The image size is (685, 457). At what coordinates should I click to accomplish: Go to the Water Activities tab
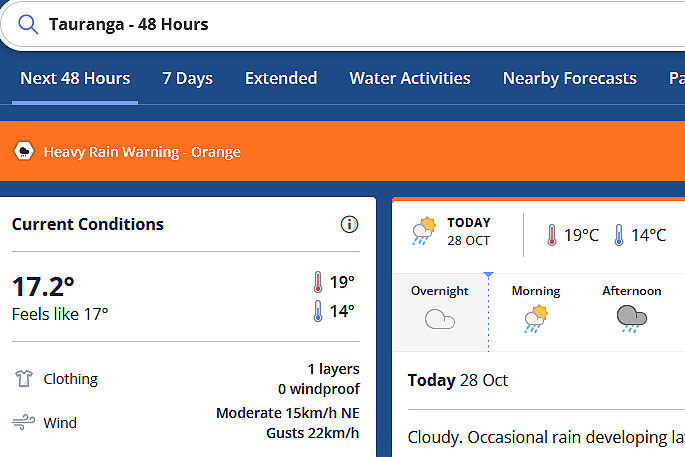point(410,78)
